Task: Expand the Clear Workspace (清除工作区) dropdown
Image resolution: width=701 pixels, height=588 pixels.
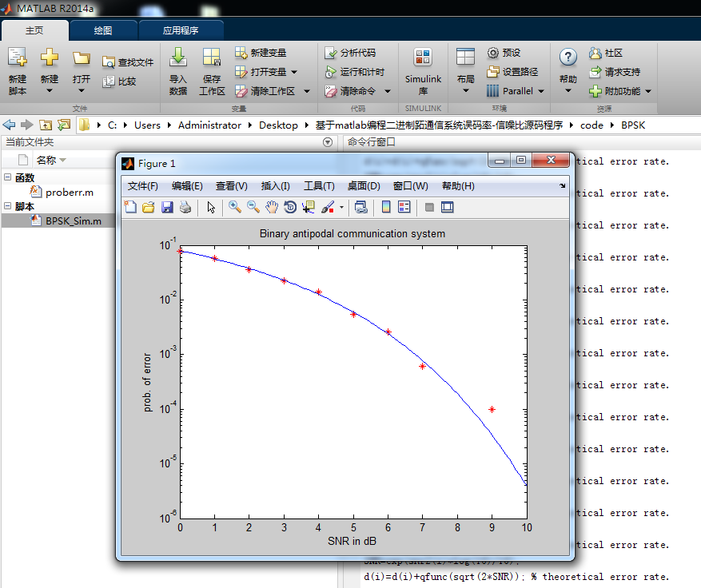Action: pos(307,91)
